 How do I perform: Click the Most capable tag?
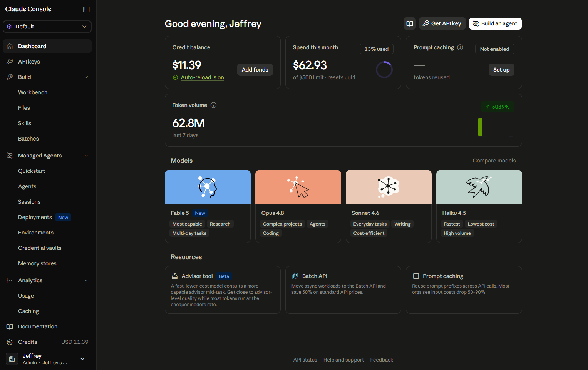tap(187, 224)
